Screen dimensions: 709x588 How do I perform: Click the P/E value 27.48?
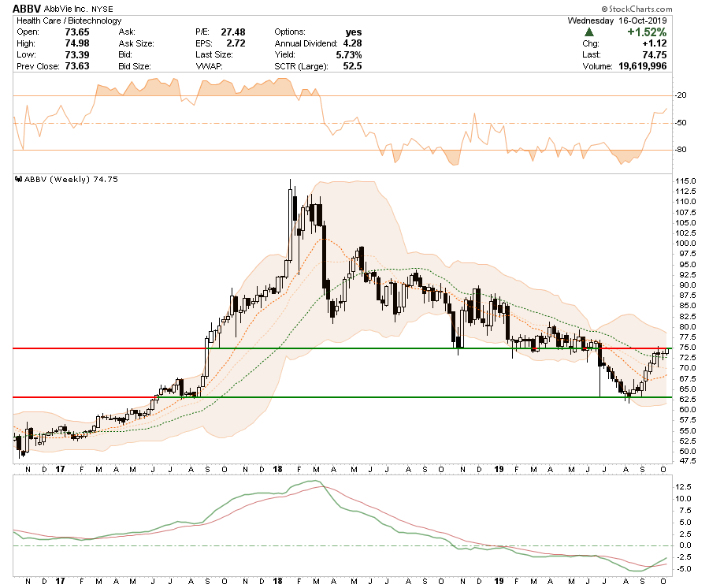click(x=233, y=32)
